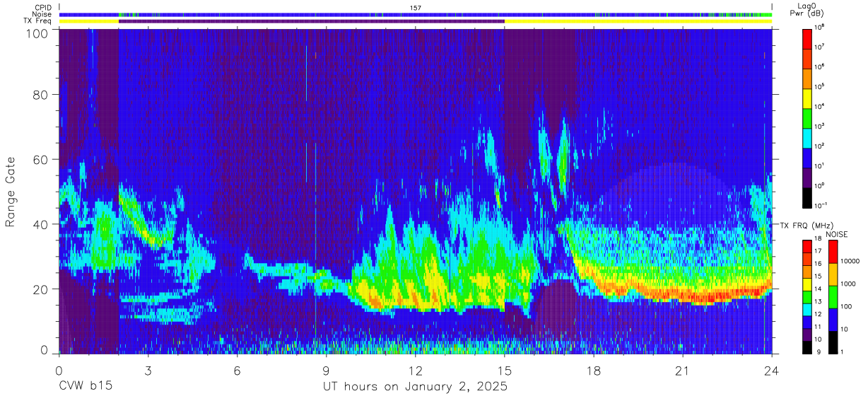868x401 pixels.
Task: Pick the red band of the NOISE colorbar
Action: click(833, 252)
